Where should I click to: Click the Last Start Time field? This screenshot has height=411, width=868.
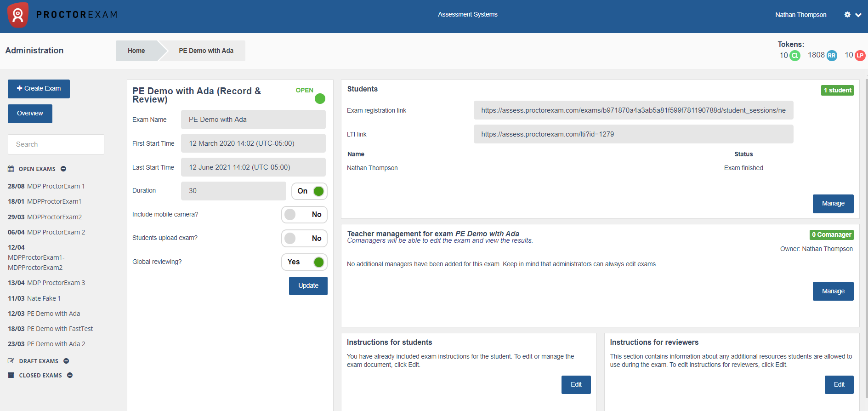pyautogui.click(x=253, y=167)
